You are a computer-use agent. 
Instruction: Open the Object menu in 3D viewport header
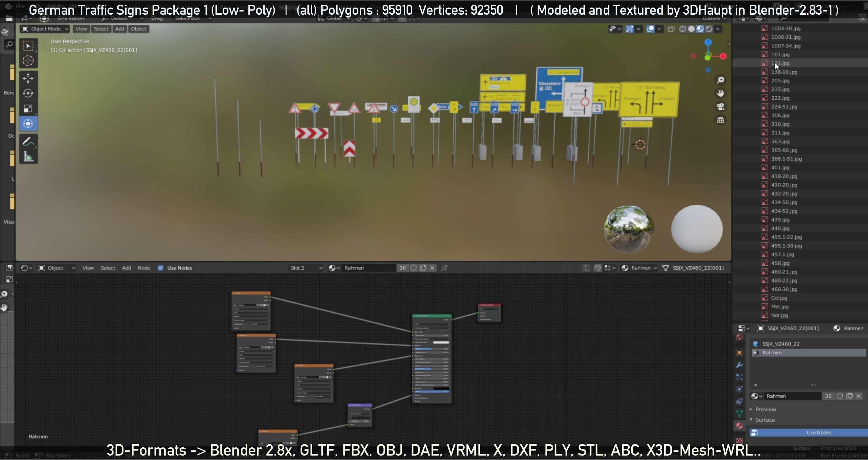[139, 29]
